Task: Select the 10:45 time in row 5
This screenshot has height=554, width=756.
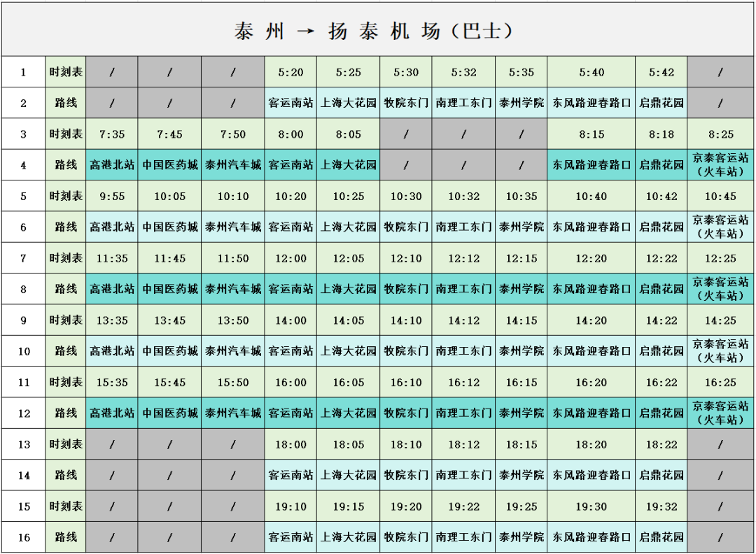Action: pos(720,196)
